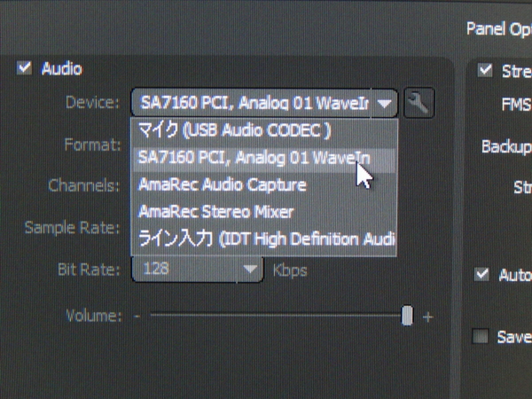
Task: Click the Backup label in right panel
Action: tap(507, 147)
